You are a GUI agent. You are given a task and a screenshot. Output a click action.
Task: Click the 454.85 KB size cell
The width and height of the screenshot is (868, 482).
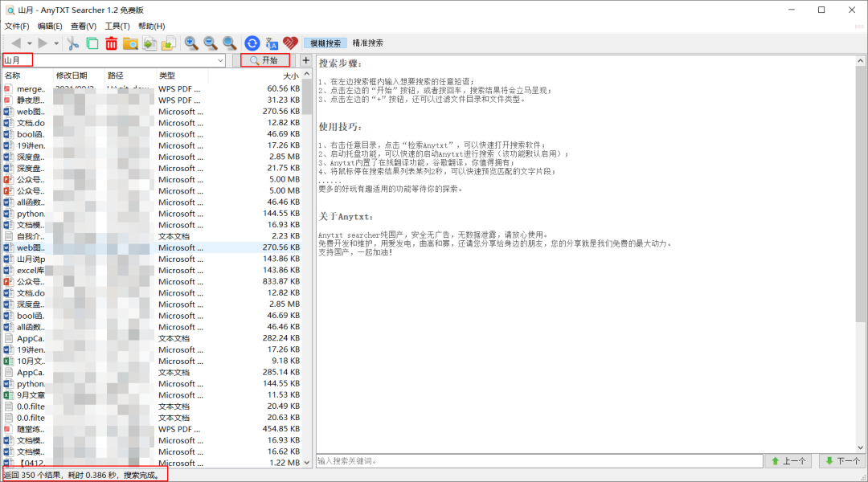tap(281, 429)
